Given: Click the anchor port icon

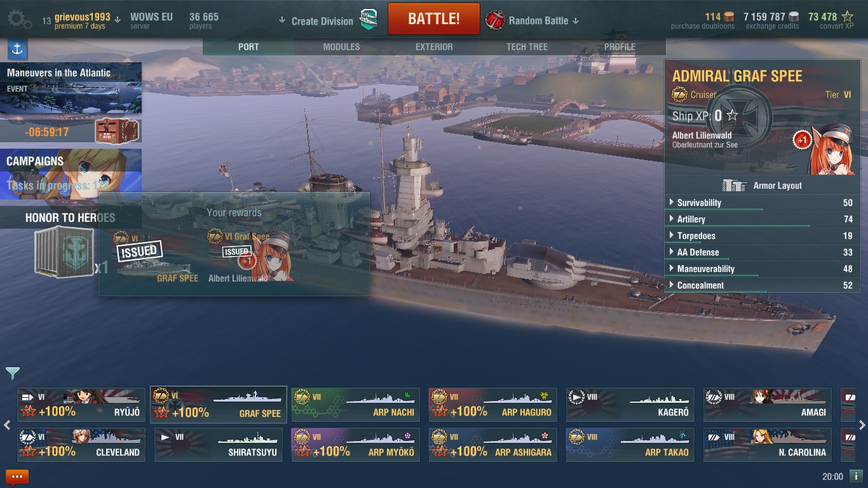Looking at the screenshot, I should coord(17,49).
